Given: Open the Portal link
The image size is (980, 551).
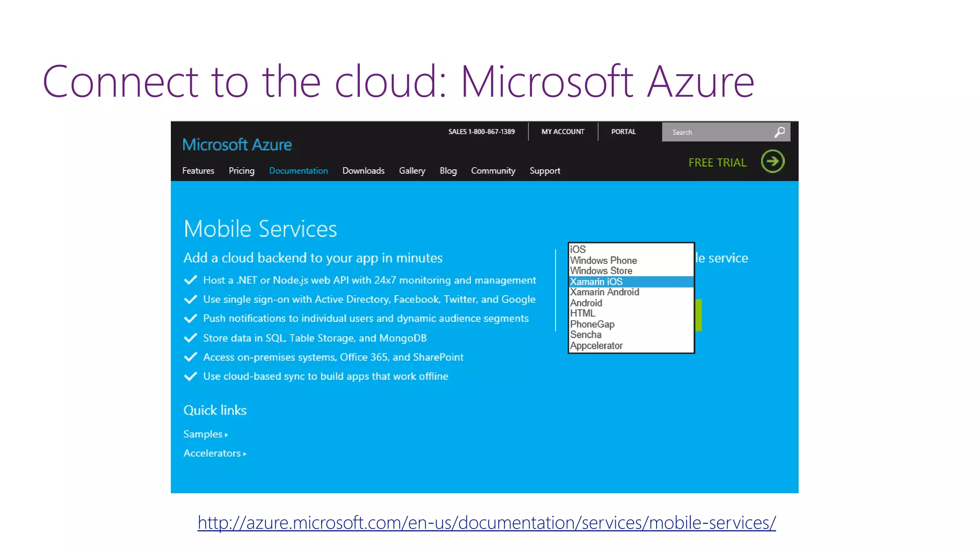Looking at the screenshot, I should [x=624, y=132].
